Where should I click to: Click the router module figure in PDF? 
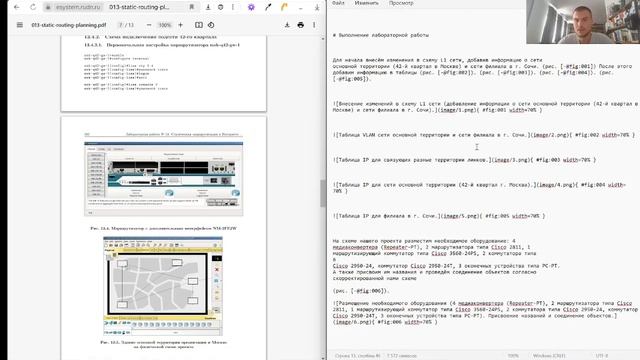click(164, 179)
